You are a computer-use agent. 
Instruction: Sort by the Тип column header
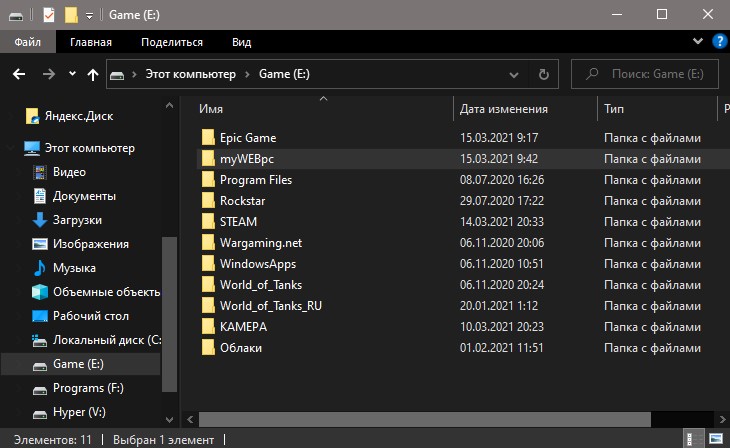coord(657,109)
